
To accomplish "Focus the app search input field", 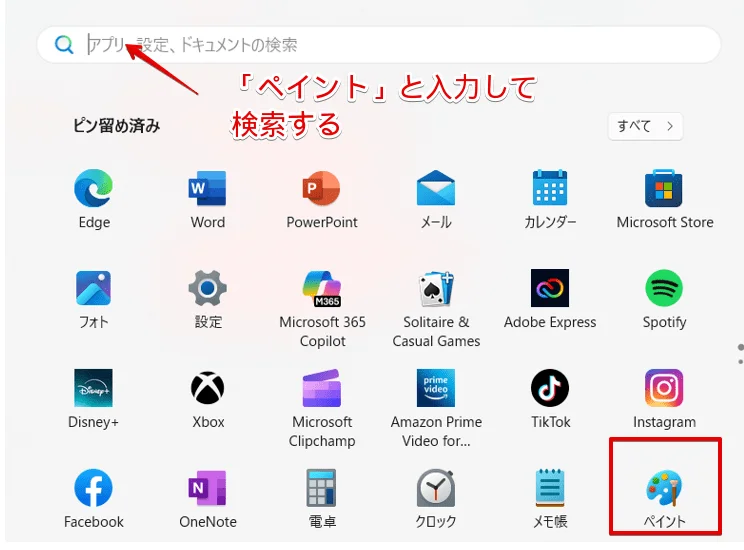I will [379, 45].
